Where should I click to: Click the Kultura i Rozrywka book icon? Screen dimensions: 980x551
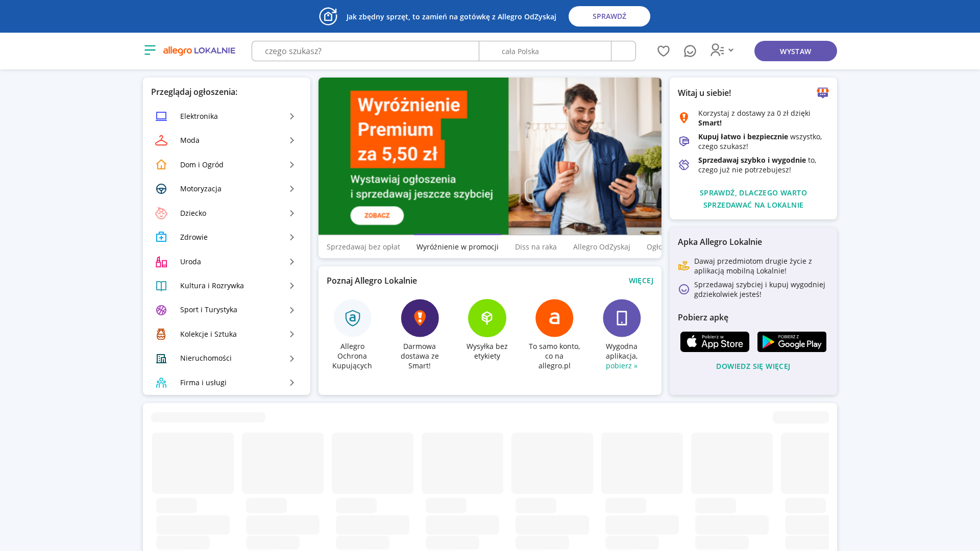click(x=161, y=286)
